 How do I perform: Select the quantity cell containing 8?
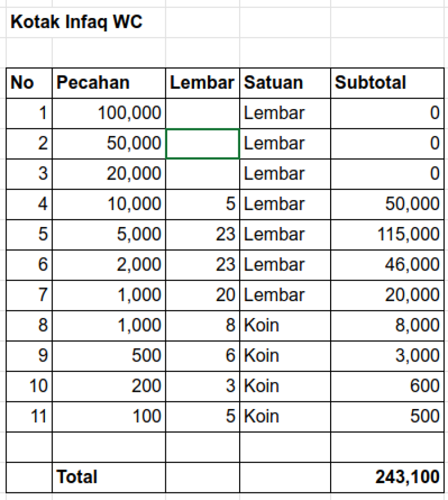tap(202, 325)
